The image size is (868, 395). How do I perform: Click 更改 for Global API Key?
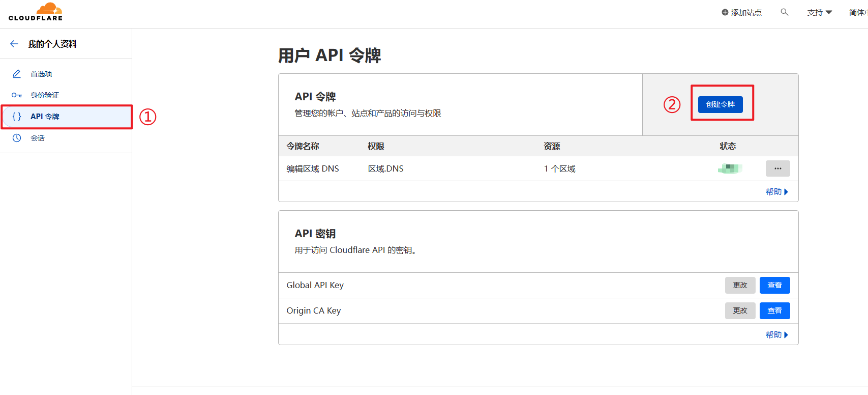click(740, 285)
